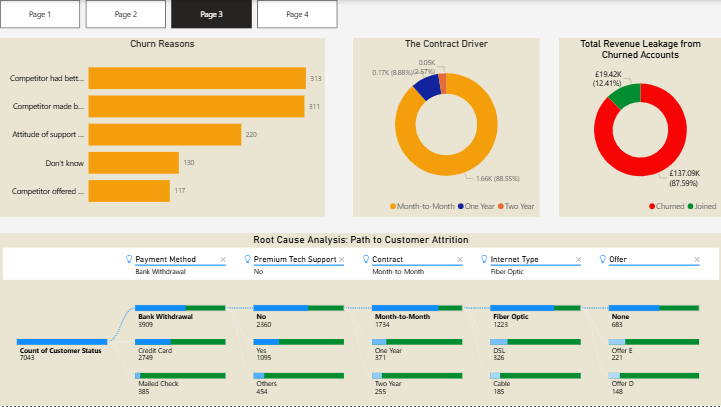Switch to Page 2
This screenshot has width=721, height=407.
(x=126, y=14)
